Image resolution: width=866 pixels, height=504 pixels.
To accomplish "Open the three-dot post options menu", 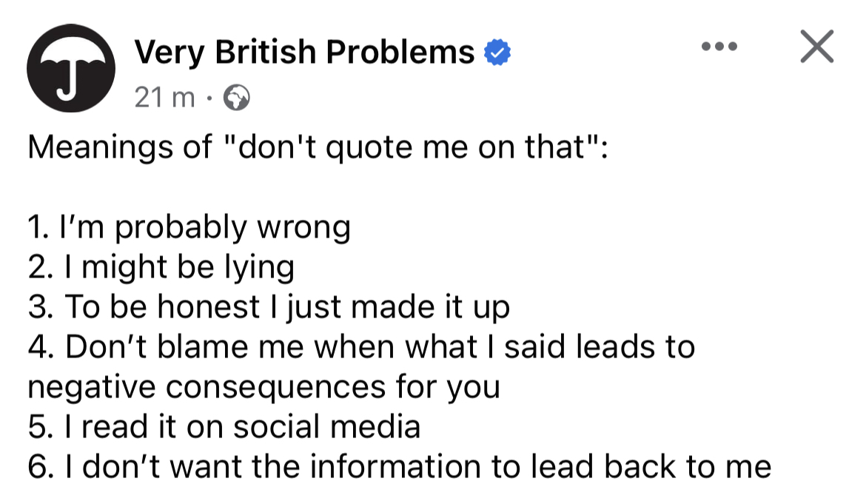I will pos(719,47).
